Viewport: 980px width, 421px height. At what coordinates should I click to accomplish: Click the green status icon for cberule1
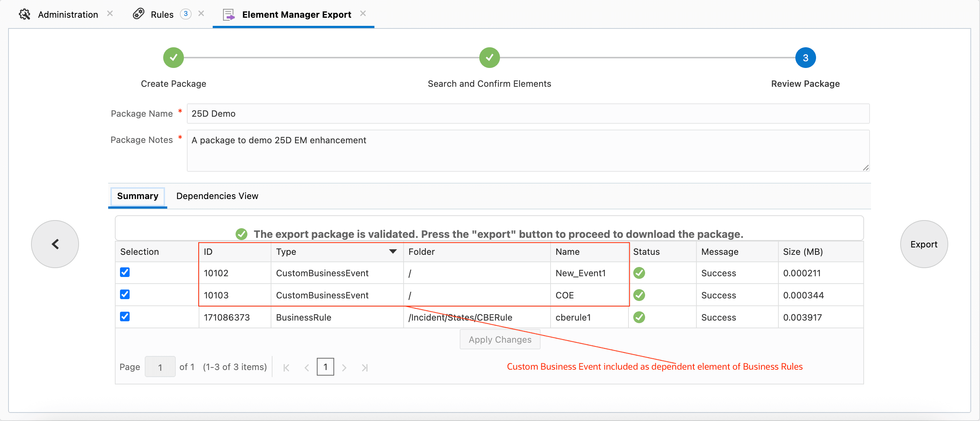(639, 317)
